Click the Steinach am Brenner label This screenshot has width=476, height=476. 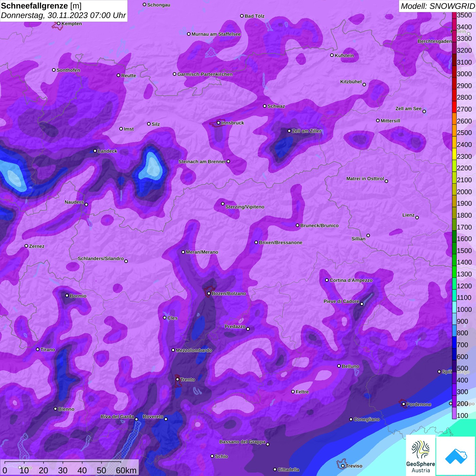pyautogui.click(x=202, y=161)
